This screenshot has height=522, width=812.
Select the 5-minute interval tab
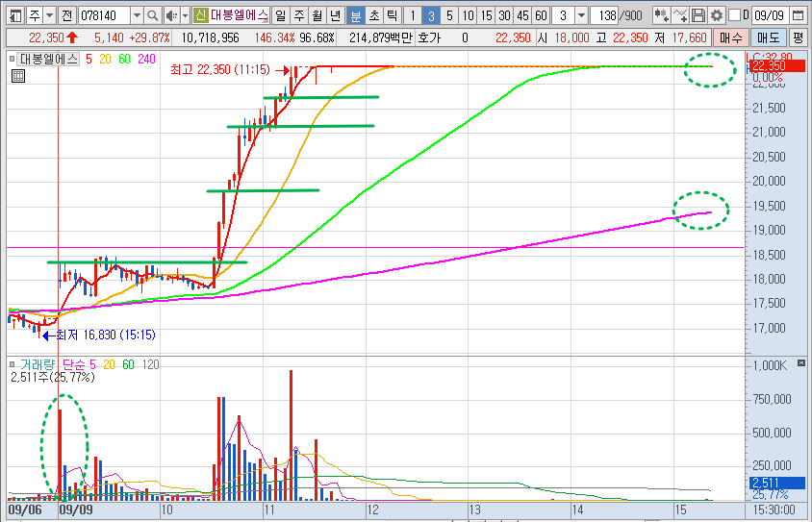[449, 16]
